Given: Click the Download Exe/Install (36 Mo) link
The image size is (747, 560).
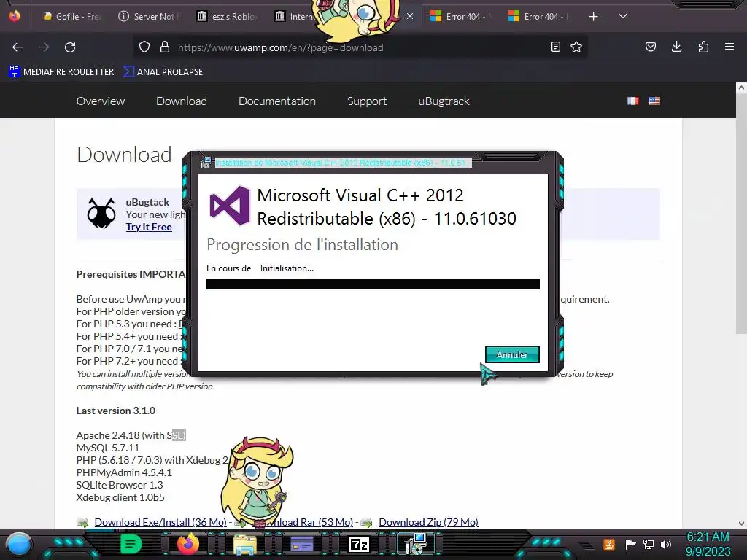Looking at the screenshot, I should [x=160, y=522].
